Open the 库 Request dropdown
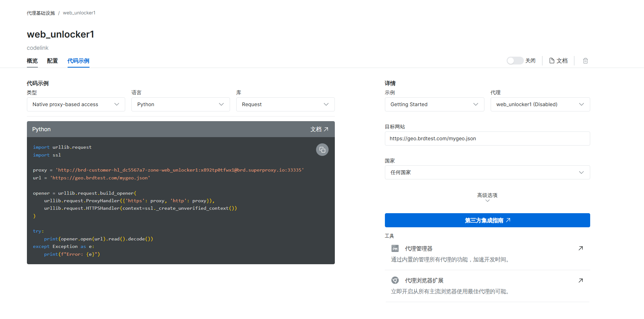 pyautogui.click(x=285, y=105)
